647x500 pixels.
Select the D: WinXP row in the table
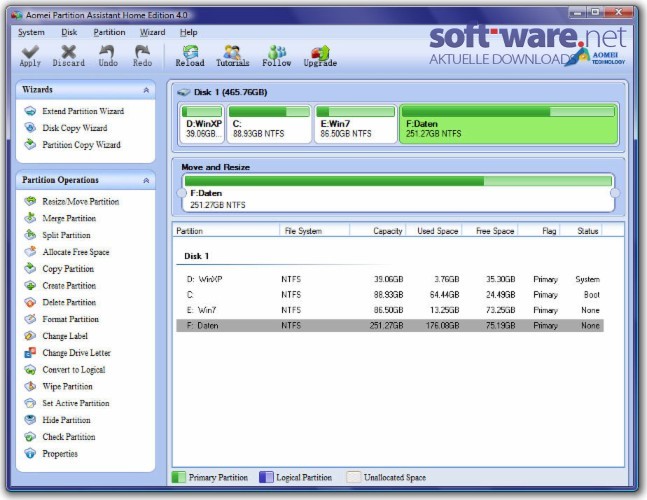click(x=390, y=279)
